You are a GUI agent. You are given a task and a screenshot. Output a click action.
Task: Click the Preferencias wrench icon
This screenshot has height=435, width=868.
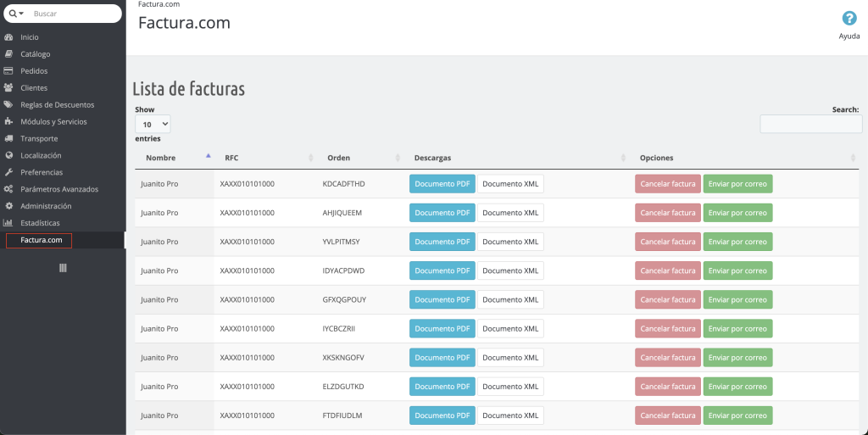pyautogui.click(x=8, y=172)
